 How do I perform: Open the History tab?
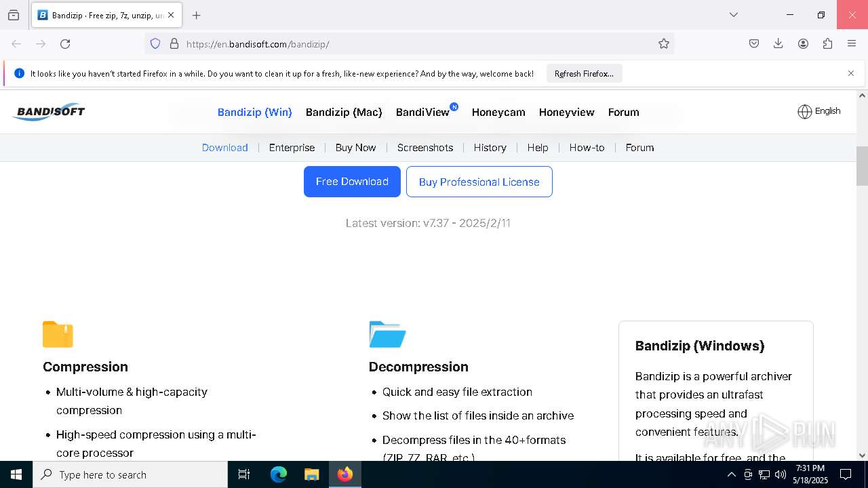(490, 148)
